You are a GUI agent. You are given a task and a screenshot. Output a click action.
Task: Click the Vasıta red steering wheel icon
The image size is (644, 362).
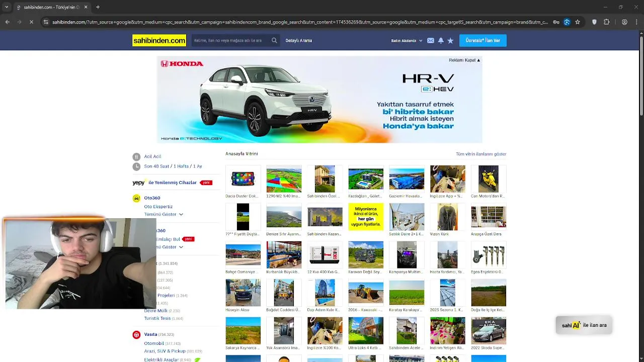(x=136, y=335)
